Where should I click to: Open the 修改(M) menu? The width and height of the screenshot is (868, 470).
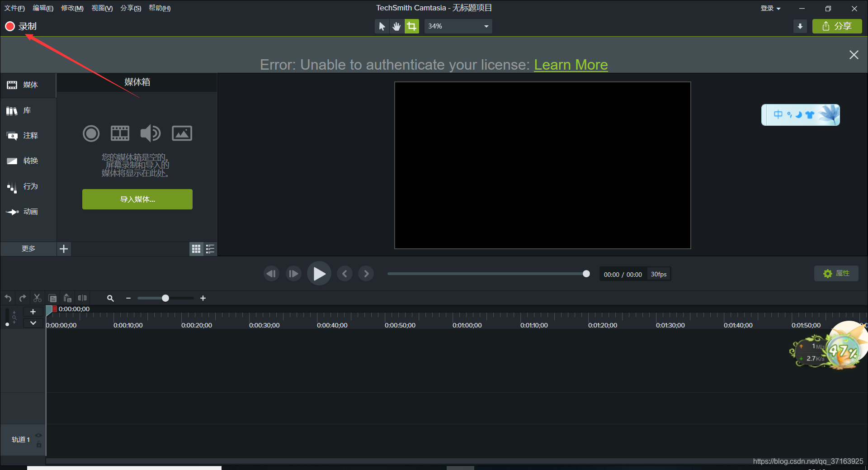coord(72,8)
